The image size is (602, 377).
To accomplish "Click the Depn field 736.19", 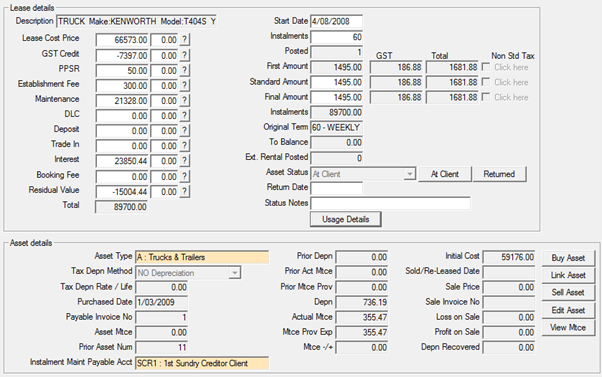I will point(362,302).
